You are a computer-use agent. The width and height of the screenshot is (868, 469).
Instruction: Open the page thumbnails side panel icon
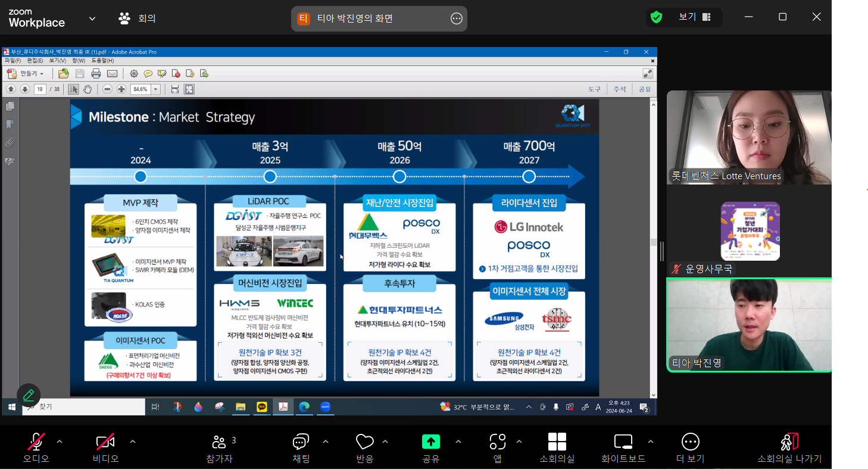click(x=10, y=106)
